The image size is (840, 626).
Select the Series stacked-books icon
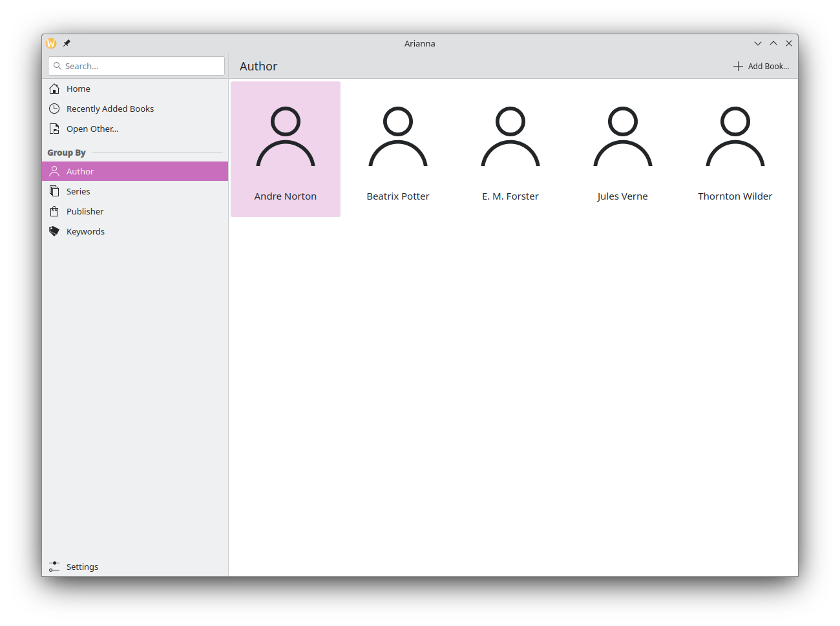54,191
